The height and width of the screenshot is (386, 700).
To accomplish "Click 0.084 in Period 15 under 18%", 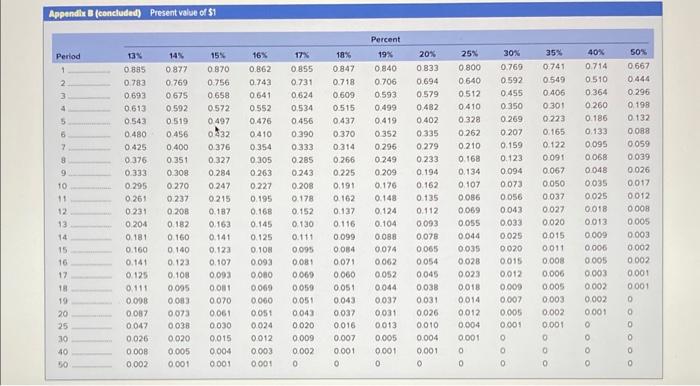I will (x=344, y=249).
